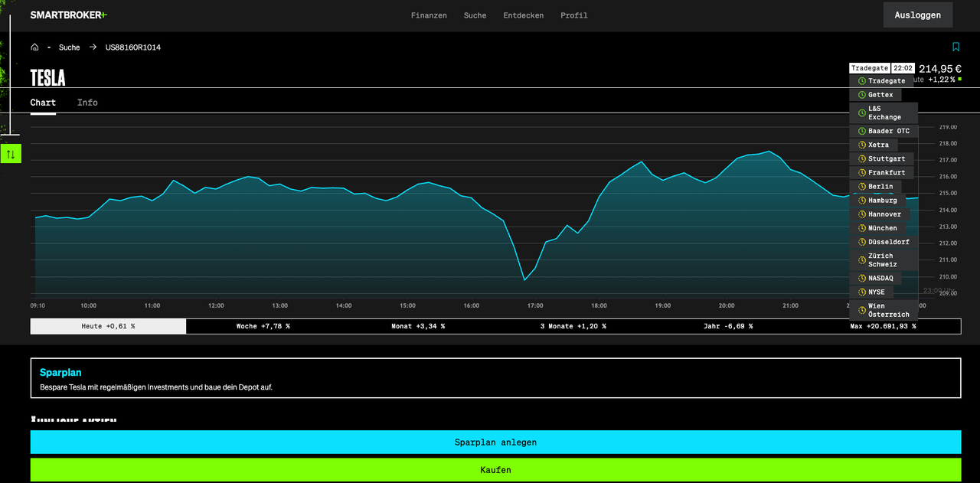Select Hamburg as the exchange
Screen dimensions: 980x483
877,200
